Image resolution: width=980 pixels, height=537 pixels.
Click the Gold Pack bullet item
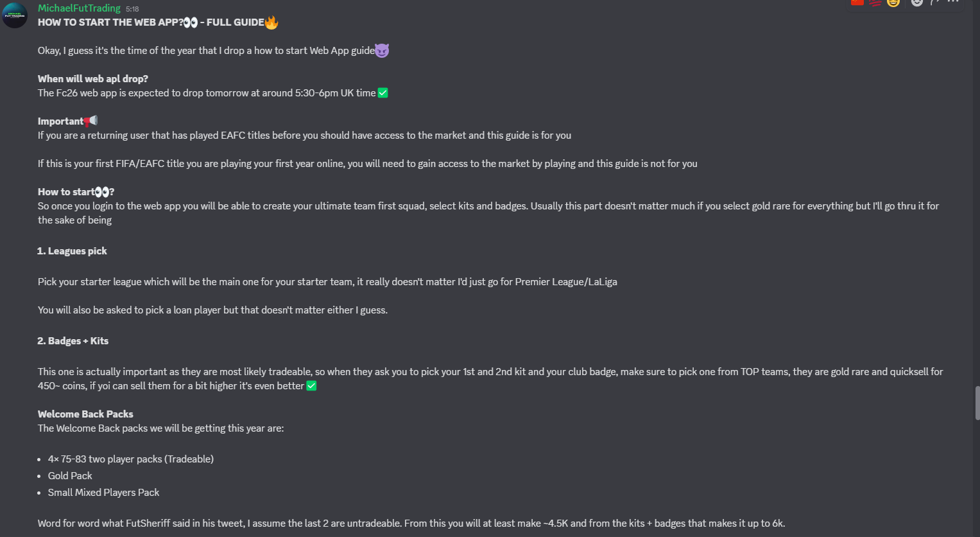pyautogui.click(x=70, y=476)
